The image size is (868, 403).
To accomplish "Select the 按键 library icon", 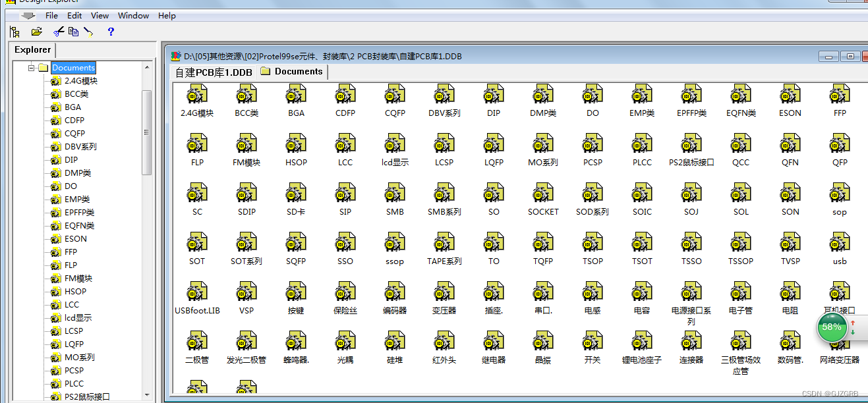I will 296,292.
